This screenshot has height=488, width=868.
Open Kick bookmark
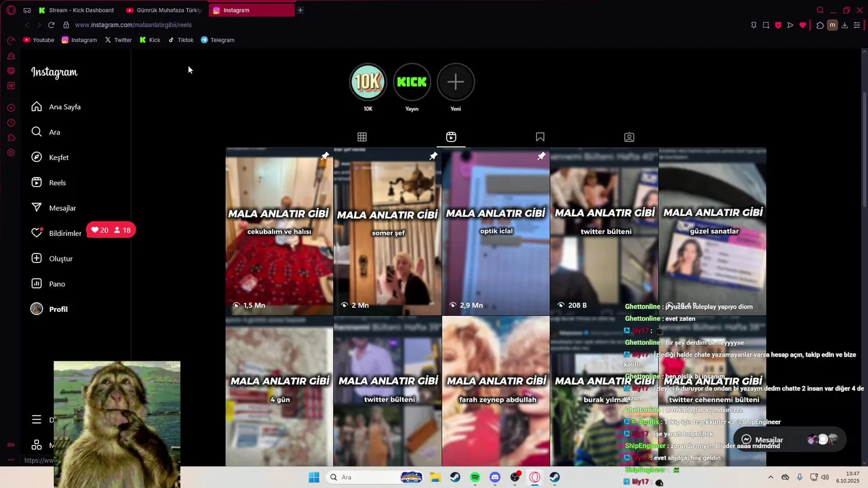pos(150,40)
